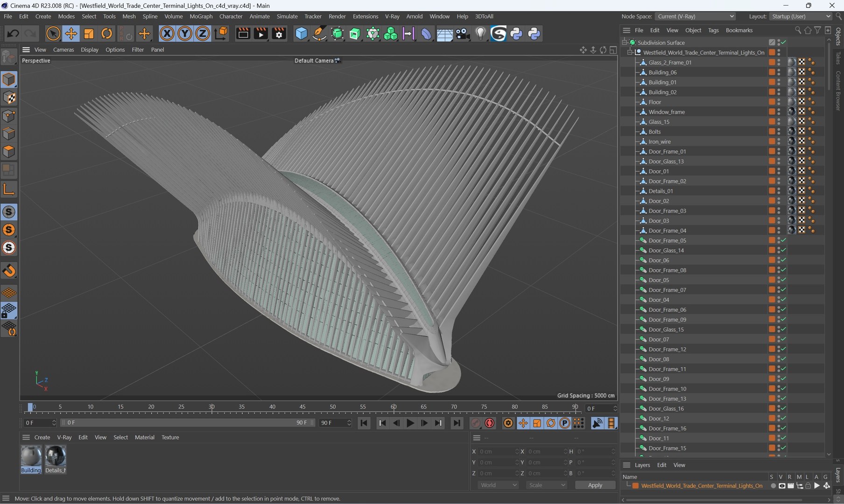Select the Building material thumbnail
Viewport: 844px width, 504px height.
coord(31,459)
